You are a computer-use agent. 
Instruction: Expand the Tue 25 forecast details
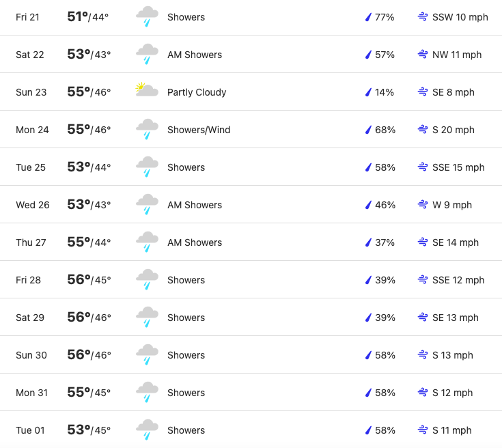(251, 167)
